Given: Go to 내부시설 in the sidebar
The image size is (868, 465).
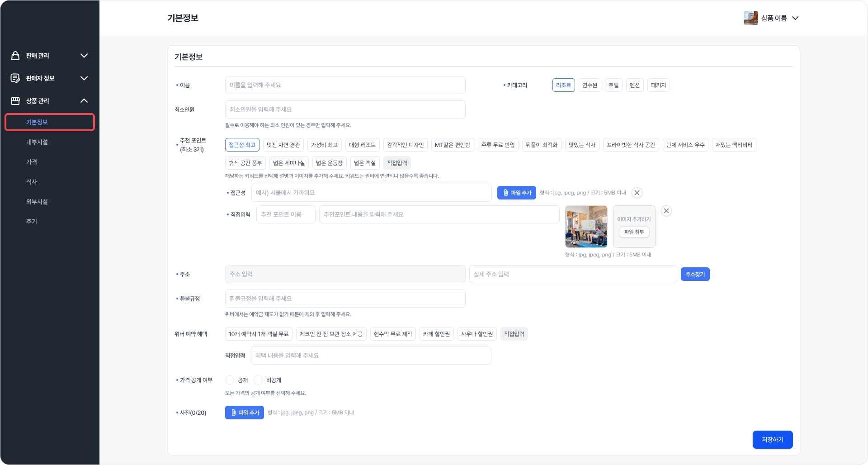Looking at the screenshot, I should point(37,142).
